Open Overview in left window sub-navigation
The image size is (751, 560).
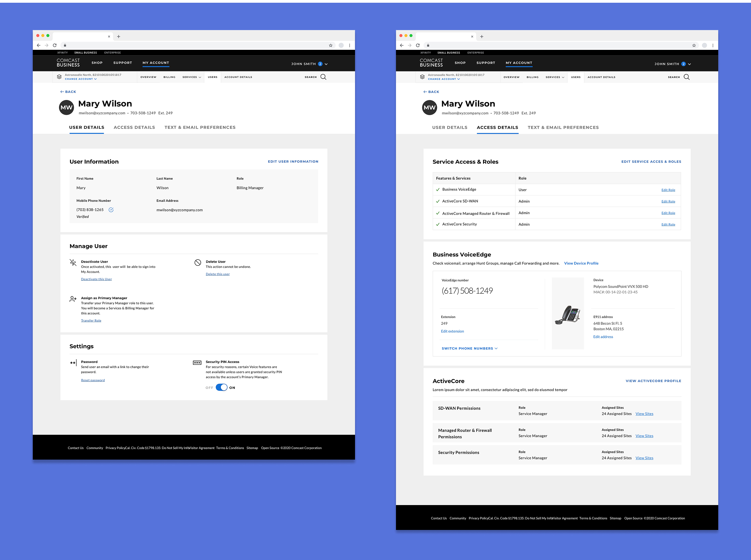coord(148,77)
